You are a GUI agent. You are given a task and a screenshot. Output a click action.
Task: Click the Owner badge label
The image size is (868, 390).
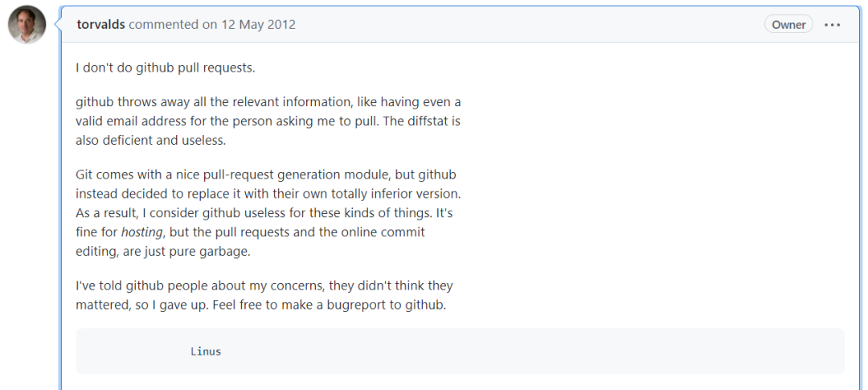click(x=788, y=25)
